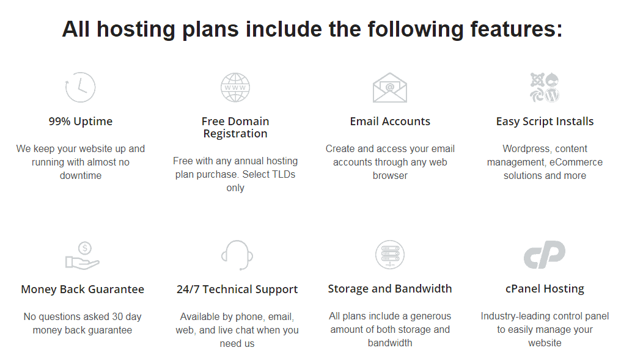The image size is (621, 364).
Task: Click the Wordpress eCommerce solutions description
Action: (x=545, y=162)
